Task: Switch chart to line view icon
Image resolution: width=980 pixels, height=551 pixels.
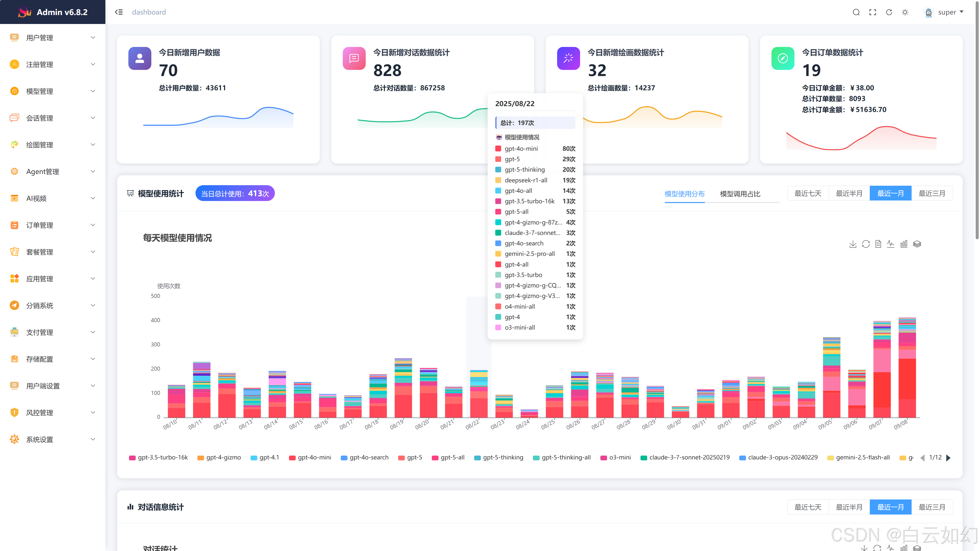Action: click(891, 244)
